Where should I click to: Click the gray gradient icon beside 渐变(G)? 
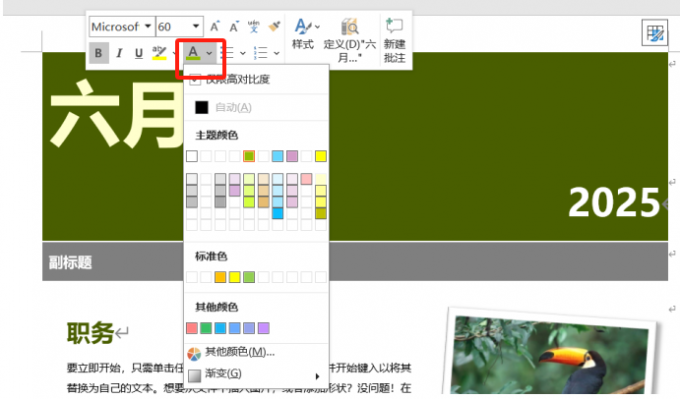(194, 375)
